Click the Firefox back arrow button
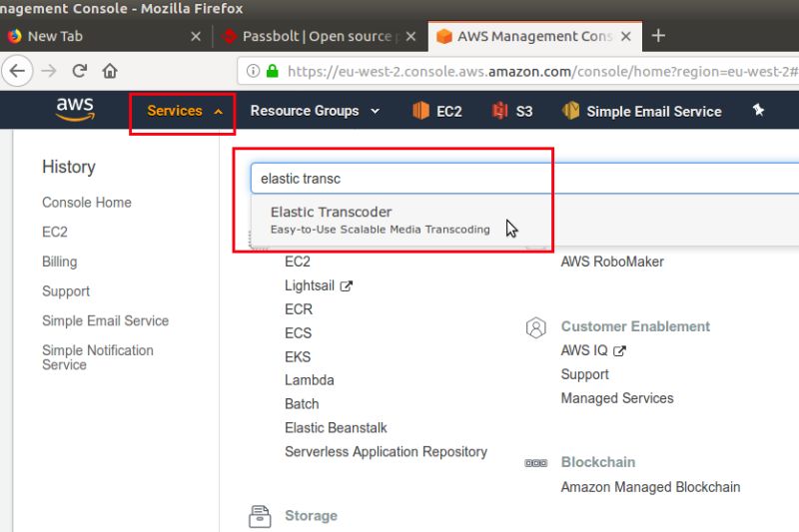799x532 pixels. pos(17,71)
